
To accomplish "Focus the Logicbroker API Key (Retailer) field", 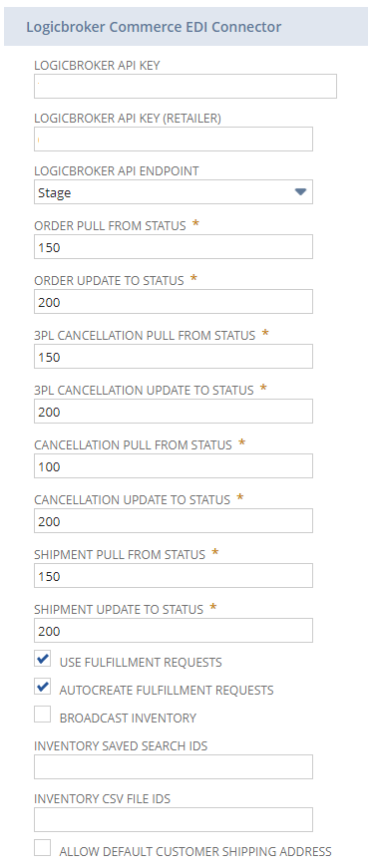I will pos(174,139).
